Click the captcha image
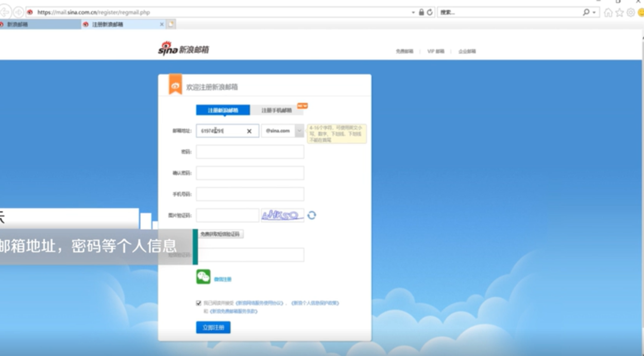 [x=282, y=215]
